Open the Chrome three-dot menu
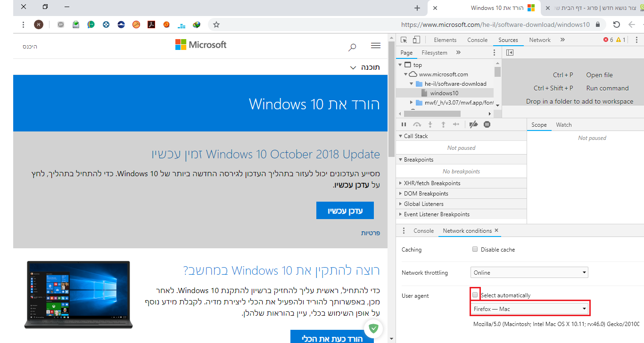644x343 pixels. (23, 24)
